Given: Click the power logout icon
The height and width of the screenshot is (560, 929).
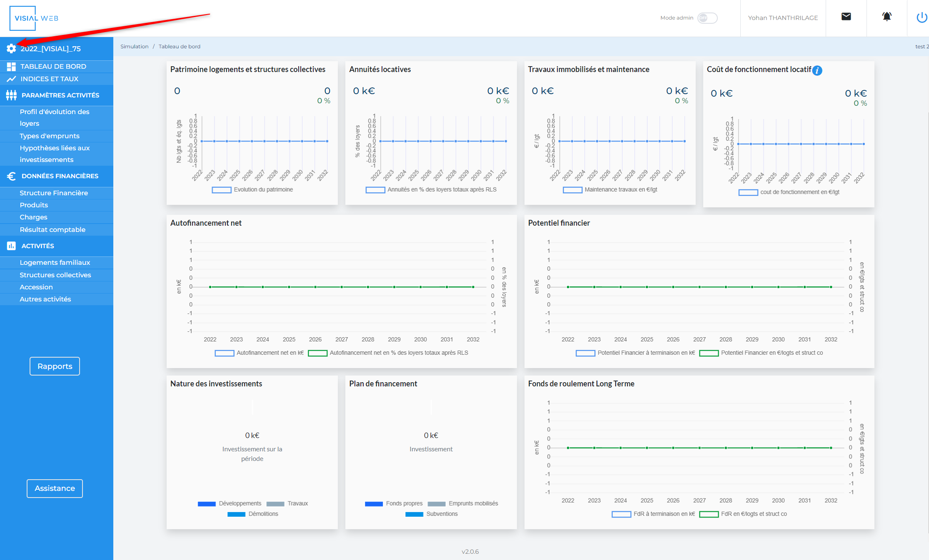Looking at the screenshot, I should coord(921,17).
